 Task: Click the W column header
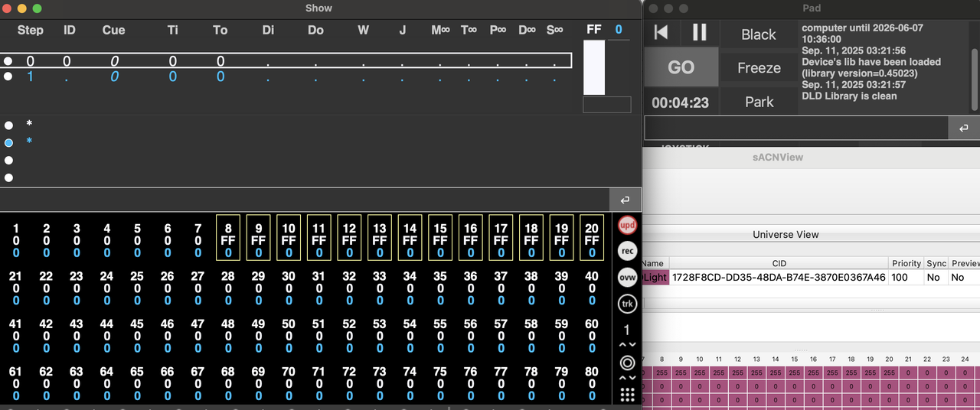point(363,30)
